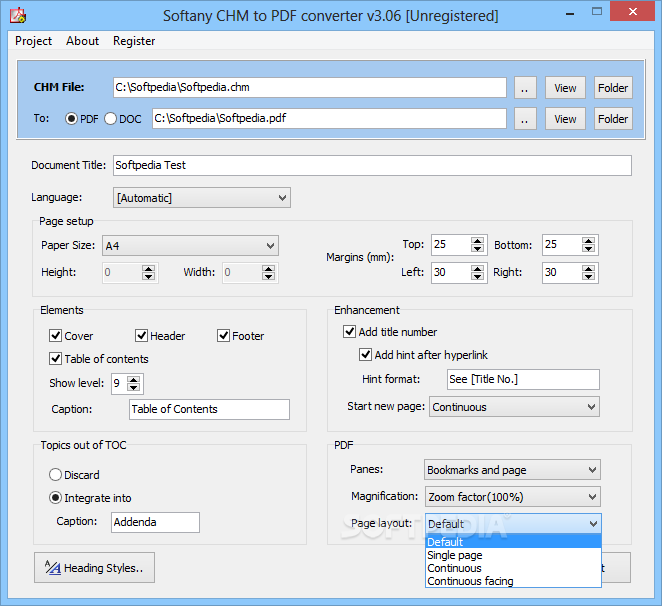Open the Panes dropdown
This screenshot has width=662, height=606.
512,470
